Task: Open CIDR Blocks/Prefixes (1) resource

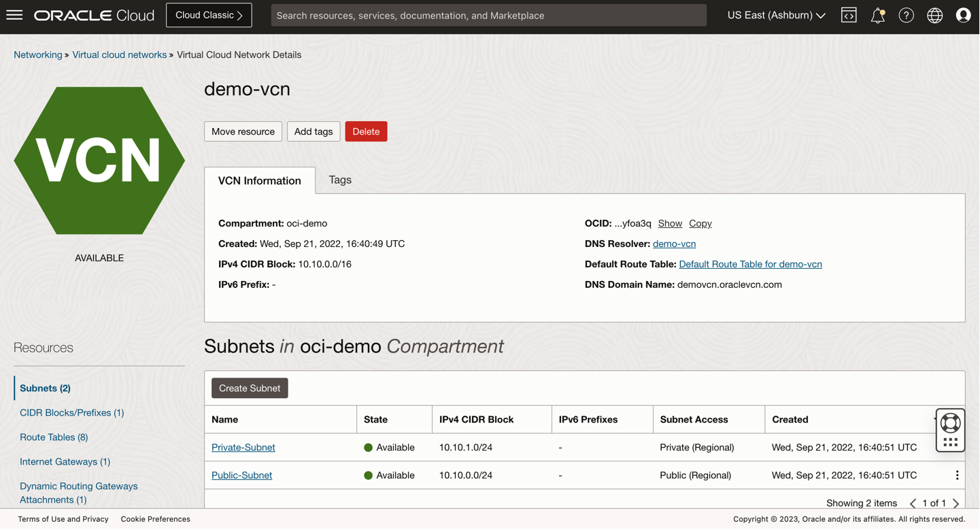Action: pos(72,413)
